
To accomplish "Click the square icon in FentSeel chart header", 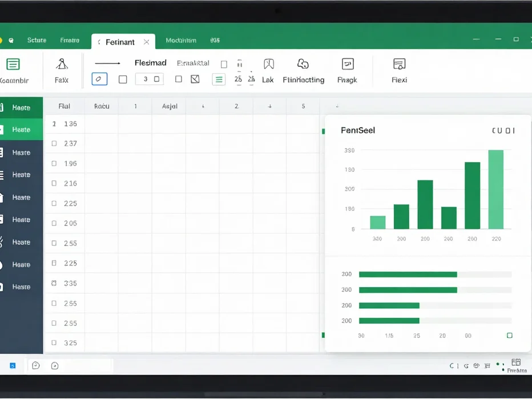I will (508, 131).
